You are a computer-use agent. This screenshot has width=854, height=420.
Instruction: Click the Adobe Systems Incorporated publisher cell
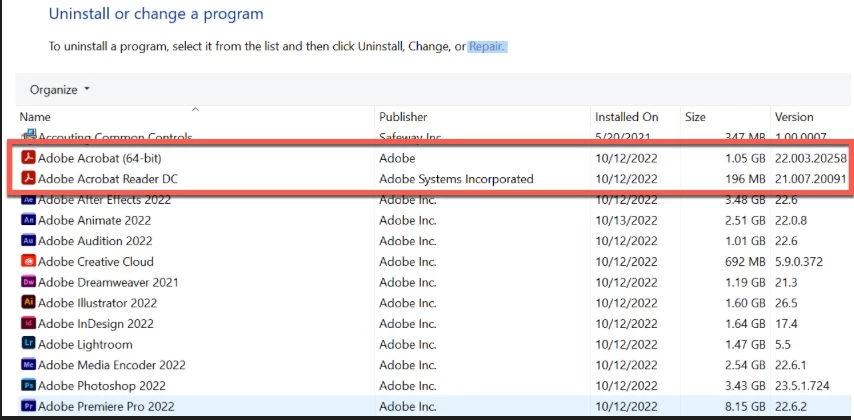(x=456, y=179)
